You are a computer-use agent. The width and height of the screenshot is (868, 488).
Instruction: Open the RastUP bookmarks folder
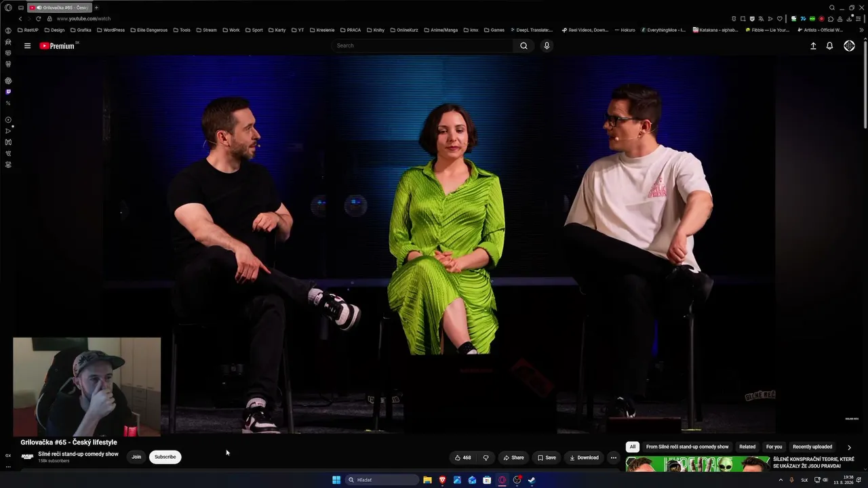[x=28, y=30]
